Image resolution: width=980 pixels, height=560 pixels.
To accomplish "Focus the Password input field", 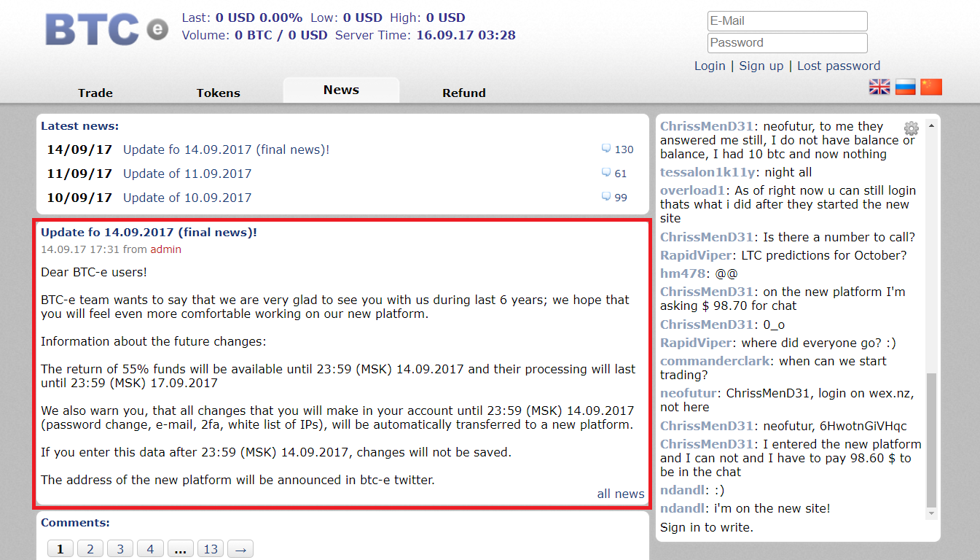I will click(x=788, y=43).
